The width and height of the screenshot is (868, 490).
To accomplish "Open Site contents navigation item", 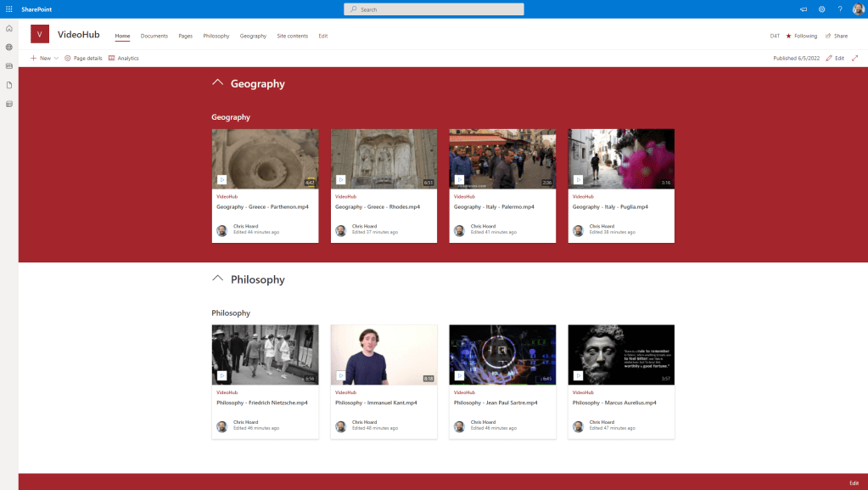I will tap(292, 36).
